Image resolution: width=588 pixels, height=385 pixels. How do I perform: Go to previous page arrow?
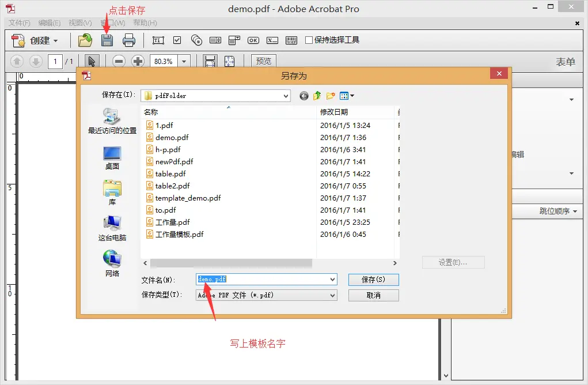(x=17, y=61)
